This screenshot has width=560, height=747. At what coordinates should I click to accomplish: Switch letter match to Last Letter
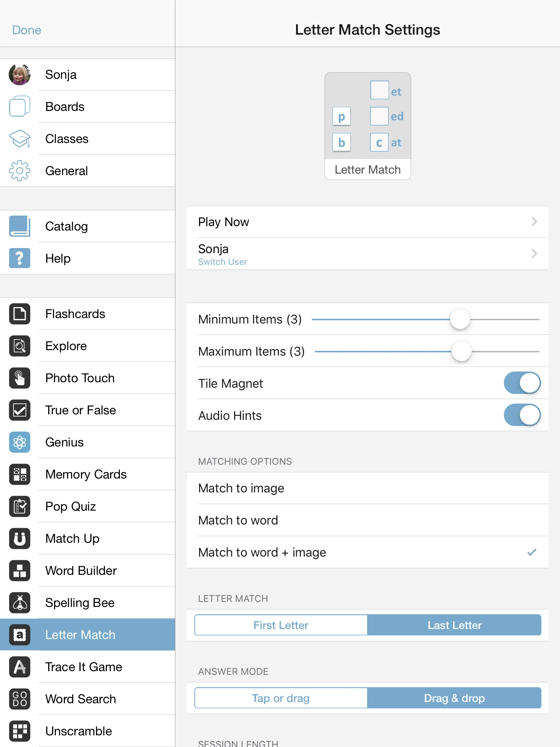point(454,625)
